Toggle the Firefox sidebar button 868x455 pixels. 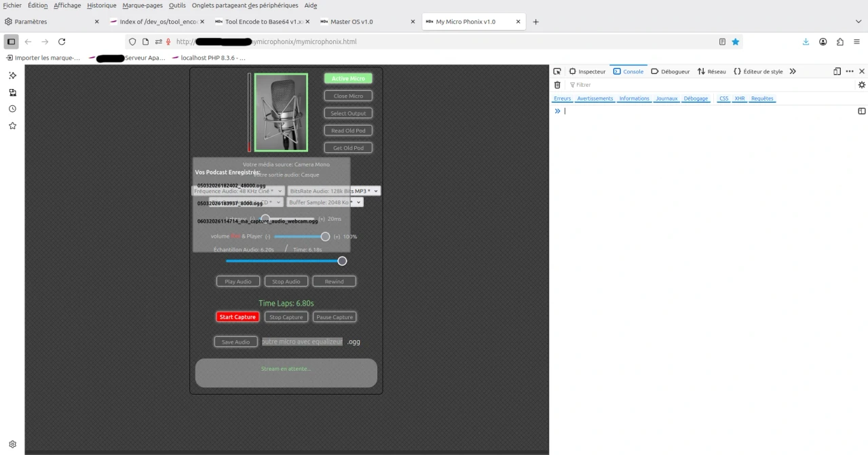[12, 41]
